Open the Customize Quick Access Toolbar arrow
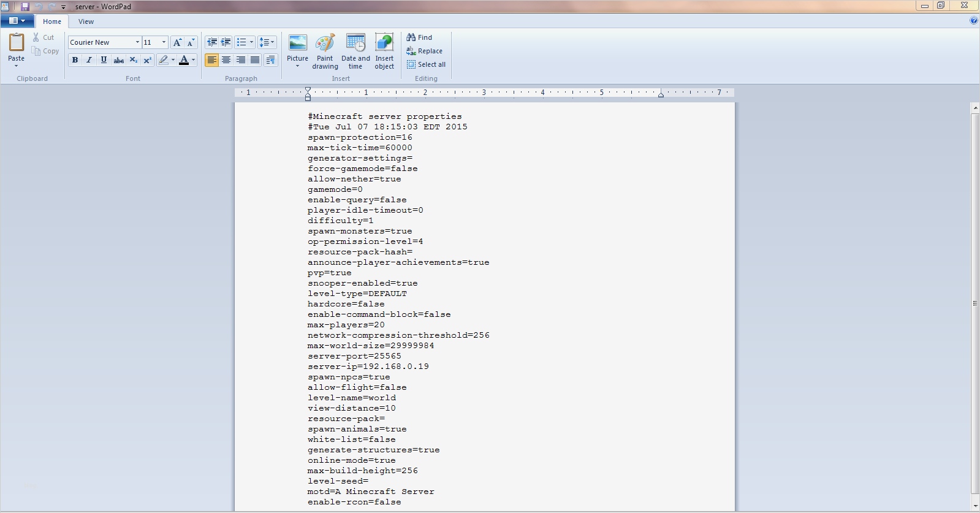The height and width of the screenshot is (513, 980). tap(63, 7)
